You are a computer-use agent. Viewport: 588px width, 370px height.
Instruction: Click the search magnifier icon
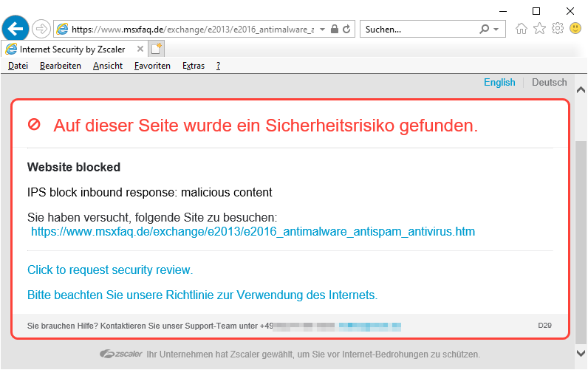pos(484,29)
